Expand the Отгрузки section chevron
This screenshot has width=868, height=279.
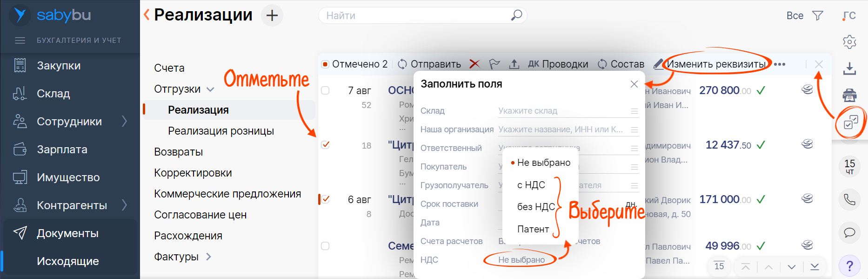pyautogui.click(x=210, y=89)
